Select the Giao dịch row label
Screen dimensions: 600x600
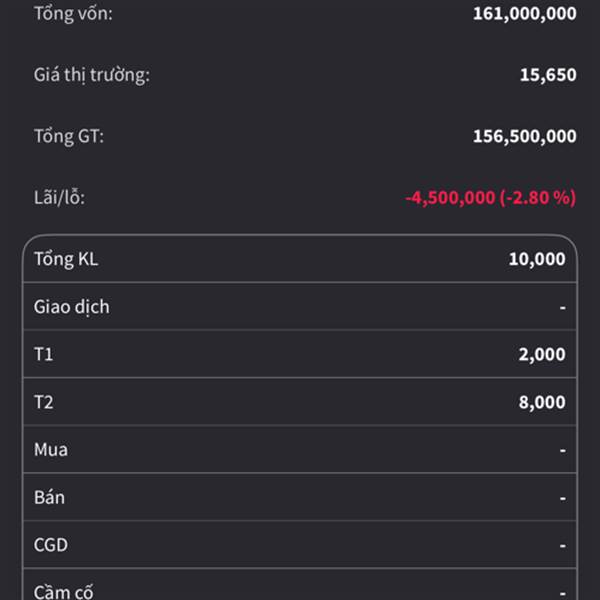71,307
